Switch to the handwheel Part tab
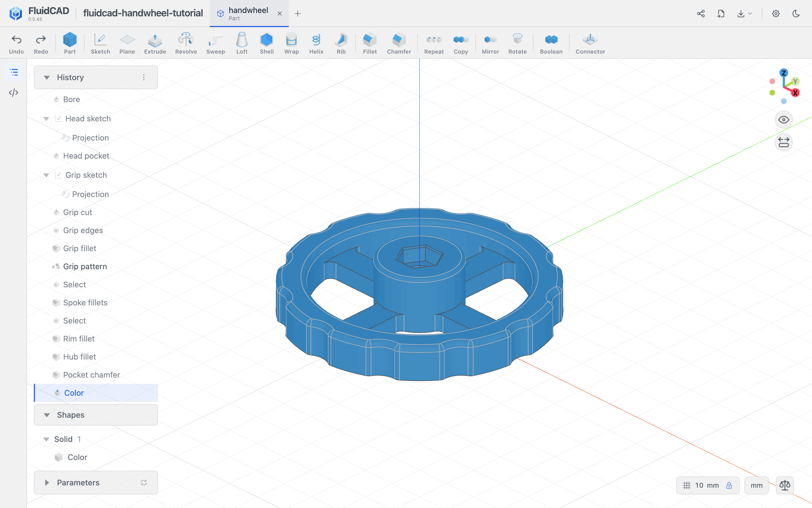The height and width of the screenshot is (508, 812). click(x=249, y=14)
